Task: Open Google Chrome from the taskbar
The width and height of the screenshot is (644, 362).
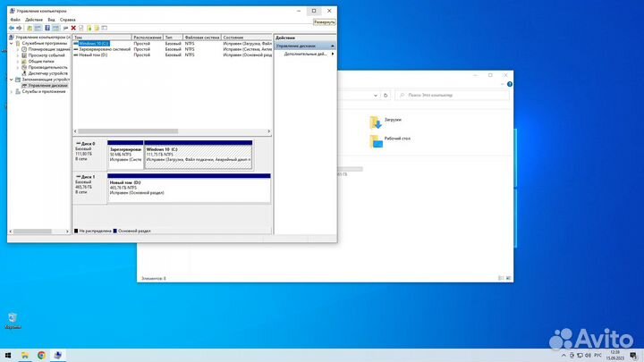Action: [x=41, y=356]
